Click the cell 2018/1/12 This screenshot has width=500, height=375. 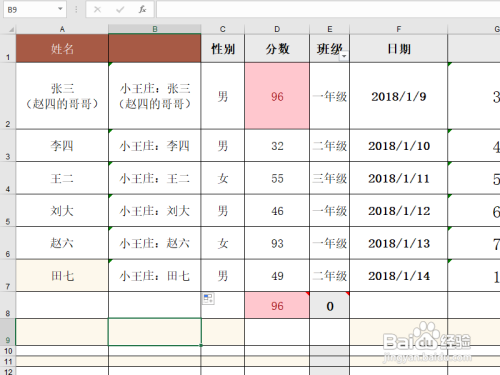pyautogui.click(x=398, y=211)
